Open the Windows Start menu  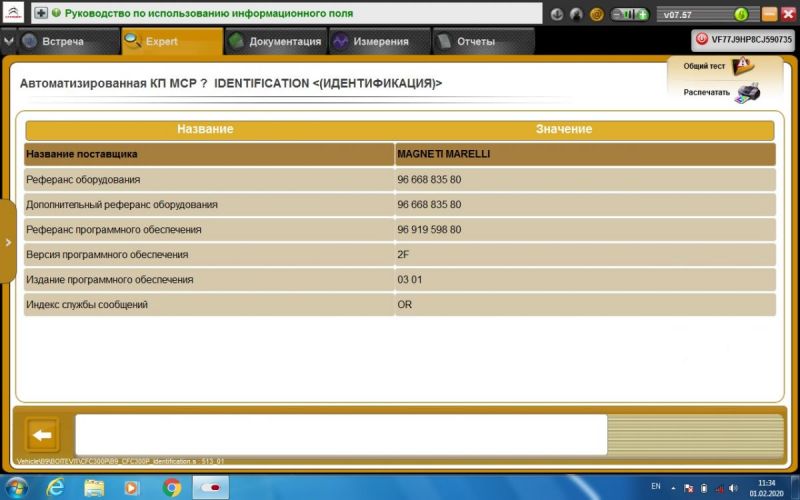click(x=17, y=487)
